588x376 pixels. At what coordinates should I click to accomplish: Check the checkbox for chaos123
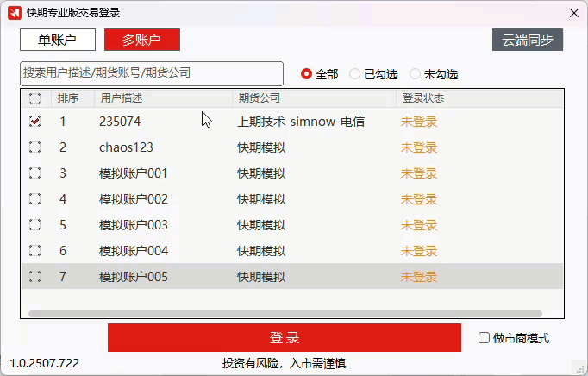(34, 147)
